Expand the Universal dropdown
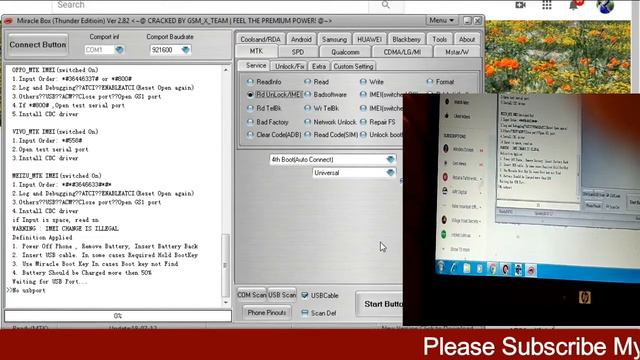 (391, 173)
